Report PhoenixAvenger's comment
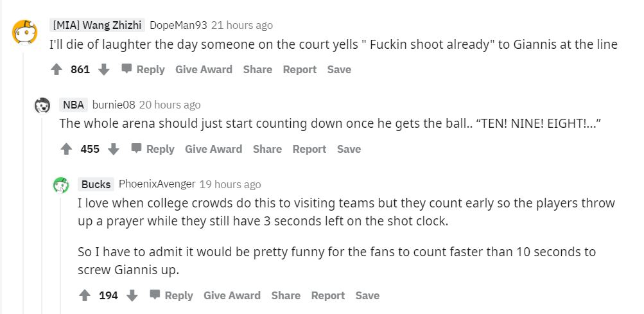The height and width of the screenshot is (314, 644). (327, 295)
